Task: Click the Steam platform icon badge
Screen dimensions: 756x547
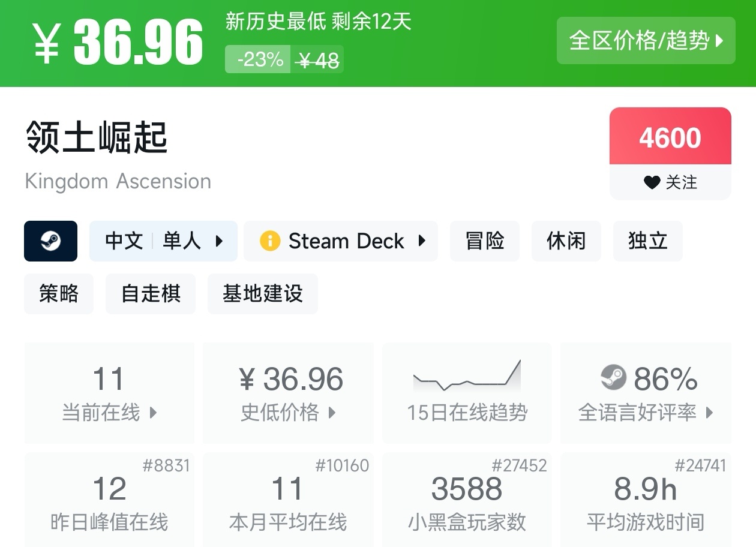Action: point(50,241)
